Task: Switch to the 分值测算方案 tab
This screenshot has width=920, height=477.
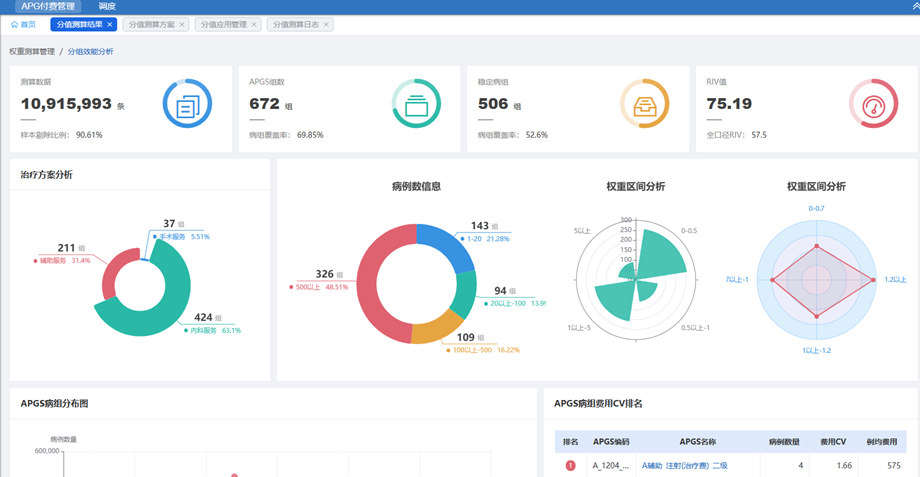Action: pyautogui.click(x=151, y=24)
